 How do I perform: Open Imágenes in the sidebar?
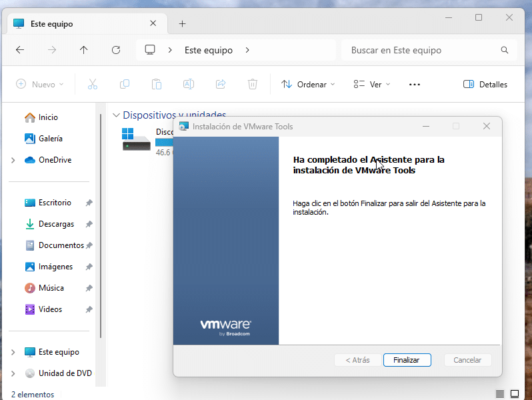pos(55,267)
